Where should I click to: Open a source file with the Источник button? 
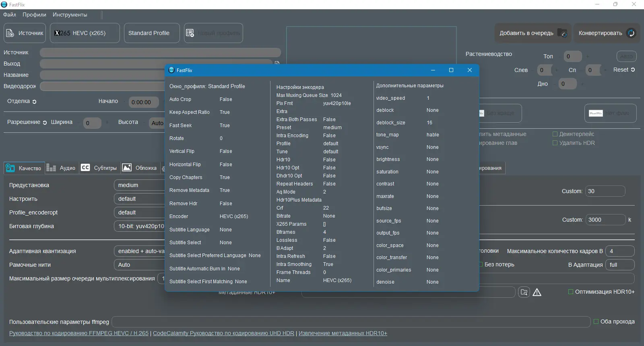pyautogui.click(x=25, y=33)
